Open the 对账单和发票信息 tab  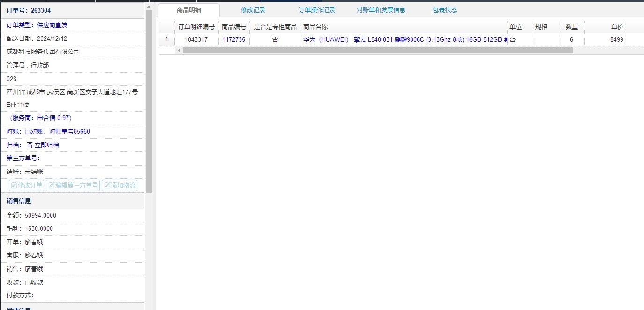[381, 10]
